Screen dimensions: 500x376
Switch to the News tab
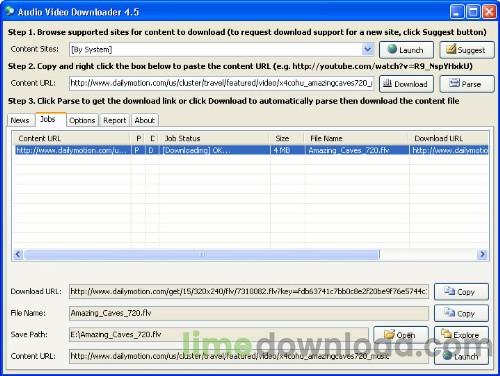point(20,120)
